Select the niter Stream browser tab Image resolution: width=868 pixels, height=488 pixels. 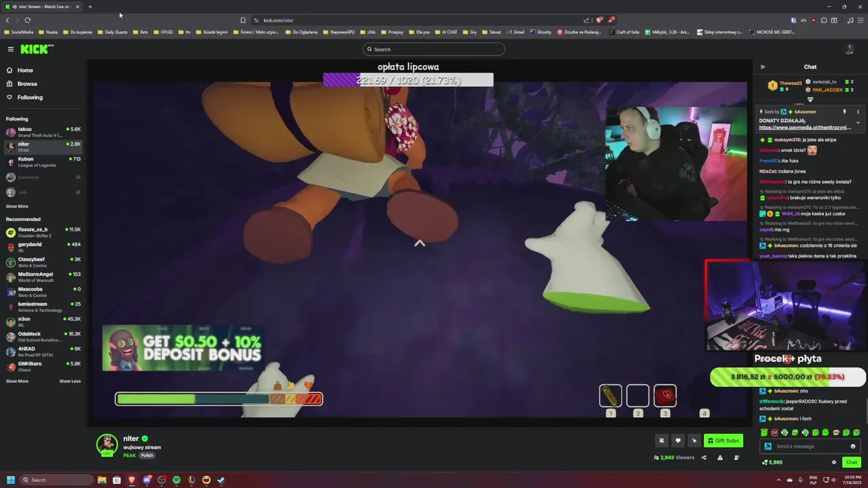coord(42,7)
